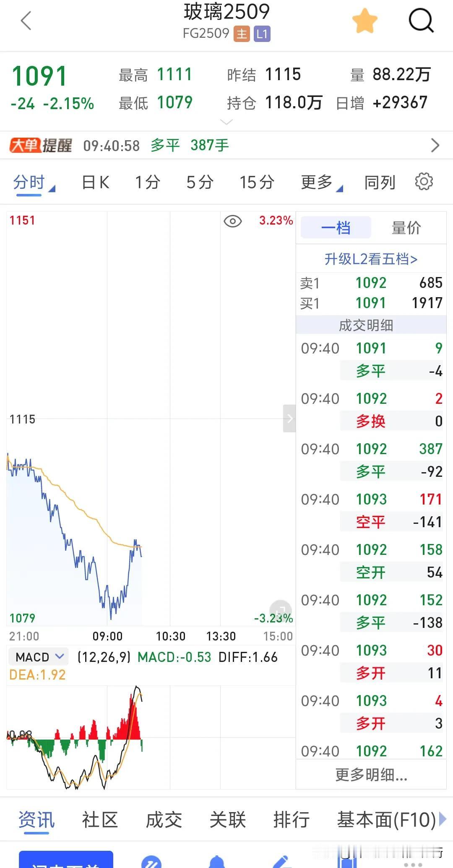Open chart settings gear icon
Screen dimensions: 453x868
point(424,182)
